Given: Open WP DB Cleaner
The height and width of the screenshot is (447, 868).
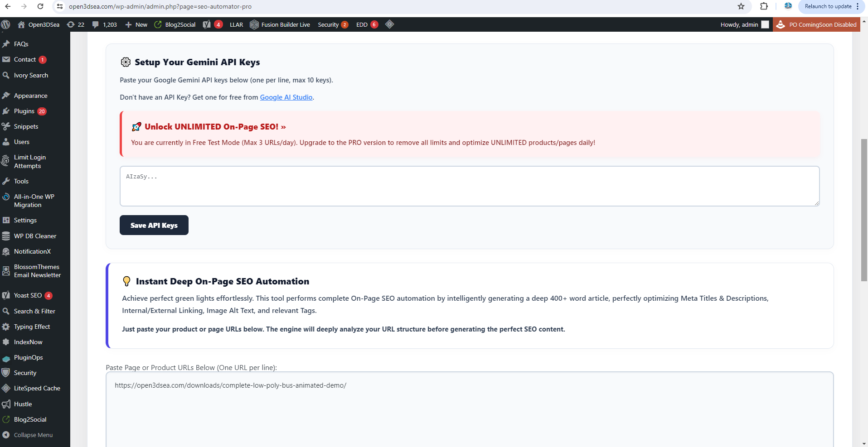Looking at the screenshot, I should [x=35, y=236].
